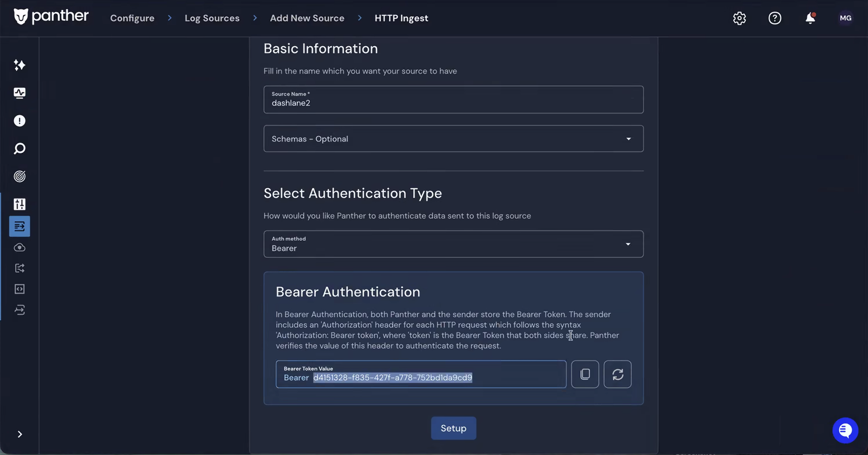The height and width of the screenshot is (455, 868).
Task: Click the Bearer Token Value field
Action: (x=421, y=374)
